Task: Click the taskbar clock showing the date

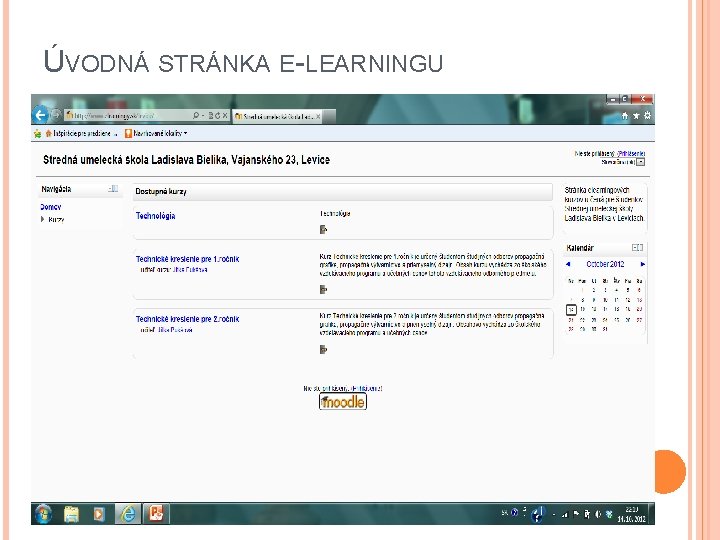Action: pos(632,514)
